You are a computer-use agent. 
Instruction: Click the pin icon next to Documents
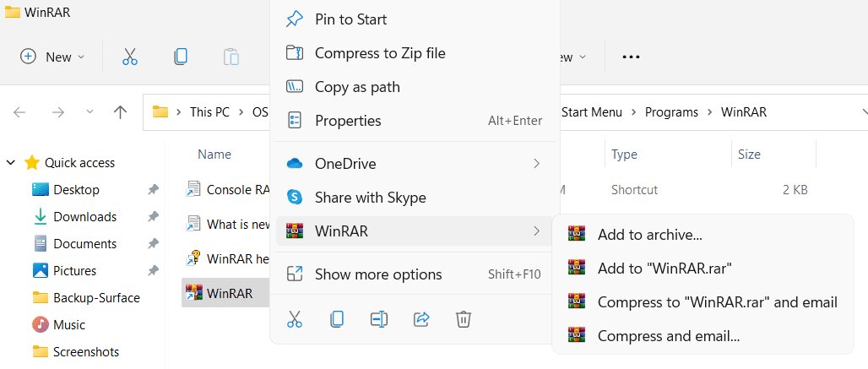(x=154, y=244)
